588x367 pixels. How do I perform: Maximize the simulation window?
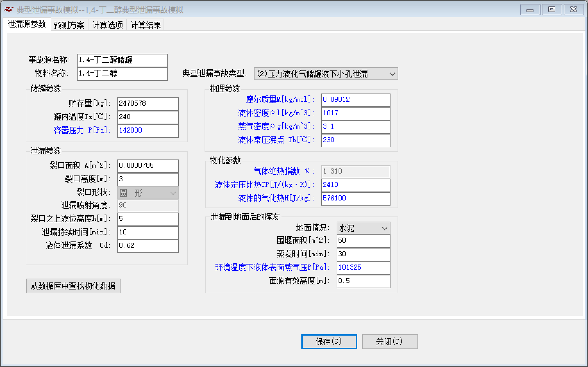(552, 10)
